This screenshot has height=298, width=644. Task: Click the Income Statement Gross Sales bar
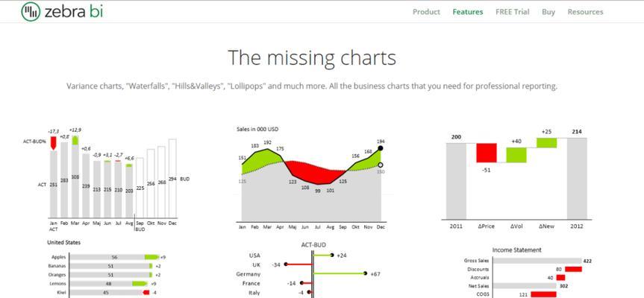(x=537, y=261)
